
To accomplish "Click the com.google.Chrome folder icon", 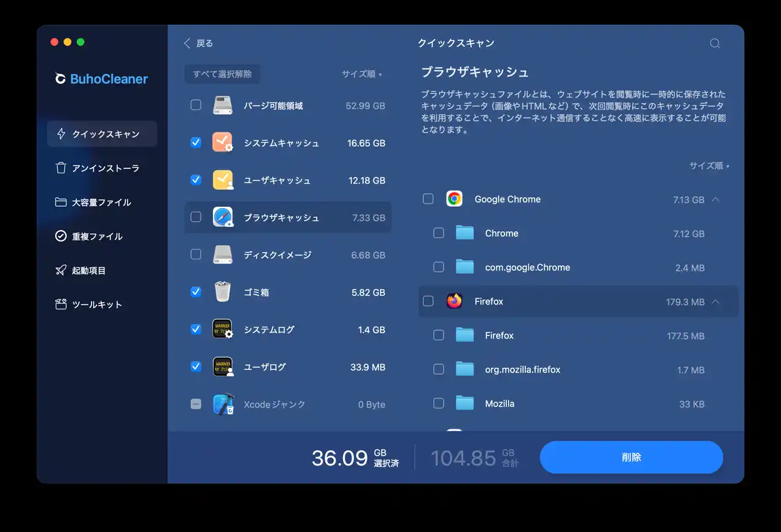I will point(464,267).
